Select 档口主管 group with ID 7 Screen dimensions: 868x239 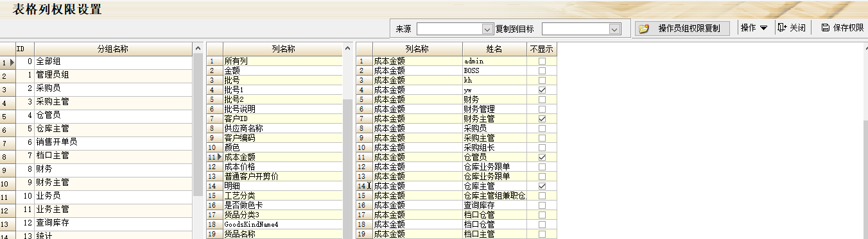(113, 156)
